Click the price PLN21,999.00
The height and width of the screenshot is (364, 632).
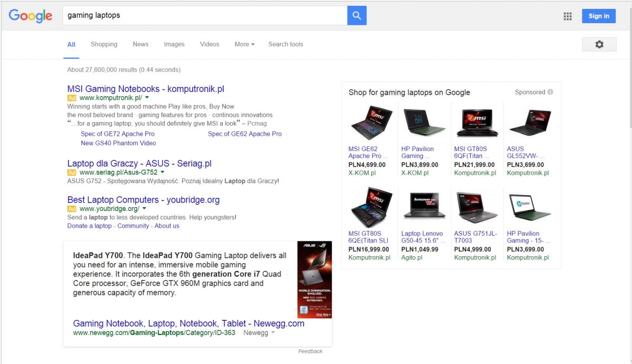coord(474,165)
